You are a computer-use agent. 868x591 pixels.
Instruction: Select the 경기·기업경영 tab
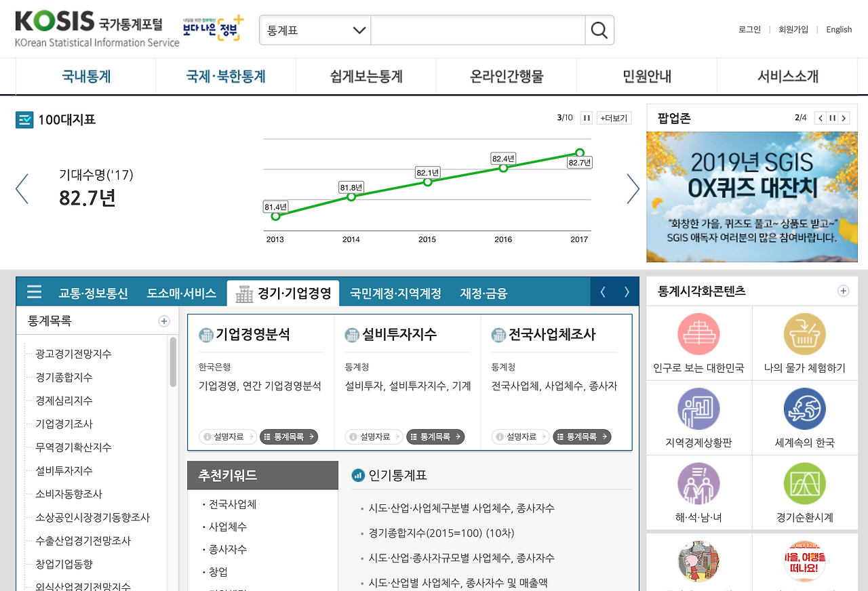[x=283, y=293]
